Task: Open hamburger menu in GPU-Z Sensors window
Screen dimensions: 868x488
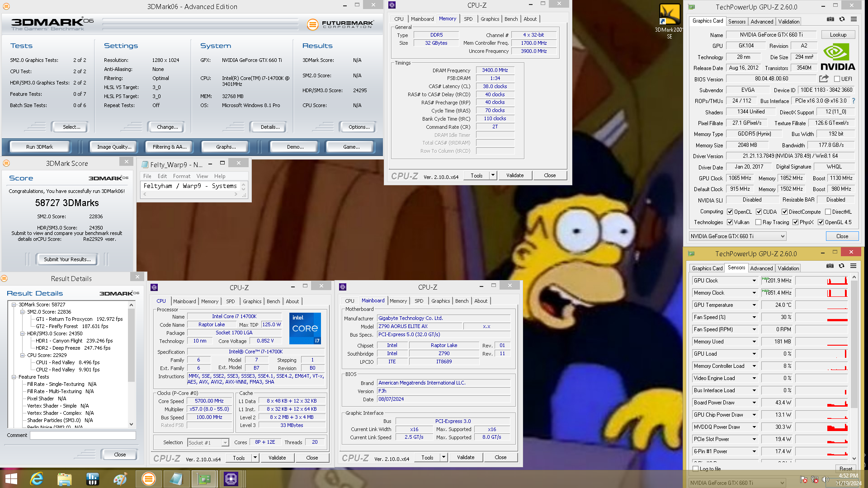Action: (x=853, y=266)
